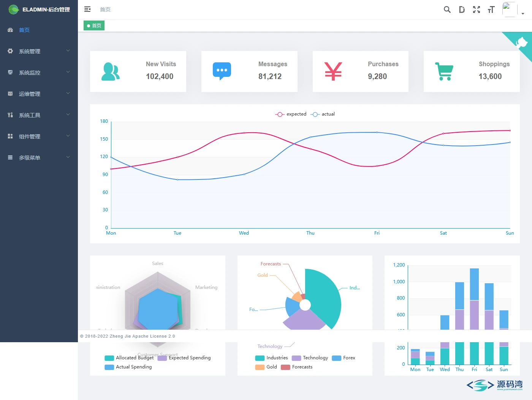The image size is (532, 400).
Task: Expand the 系统监控 submenu arrow
Action: click(68, 72)
